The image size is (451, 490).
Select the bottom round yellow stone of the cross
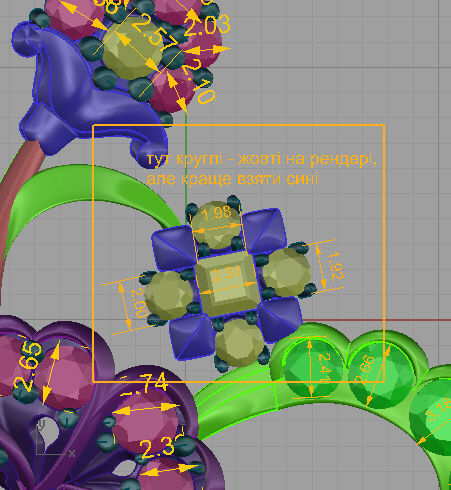coord(239,343)
